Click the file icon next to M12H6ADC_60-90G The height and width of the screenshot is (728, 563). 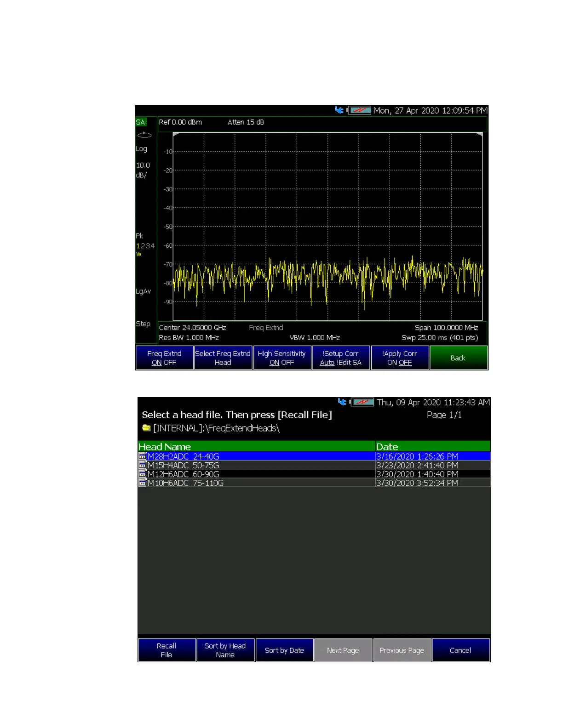pos(143,474)
